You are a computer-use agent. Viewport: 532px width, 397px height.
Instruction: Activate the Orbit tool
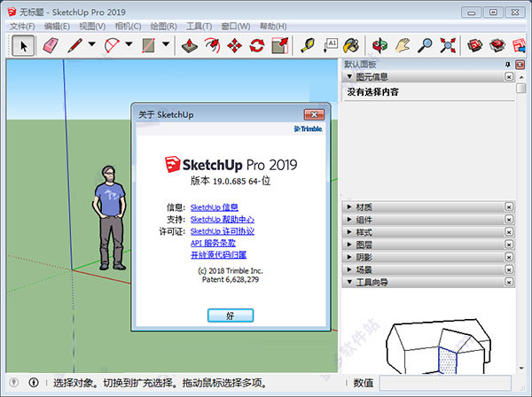click(x=379, y=45)
